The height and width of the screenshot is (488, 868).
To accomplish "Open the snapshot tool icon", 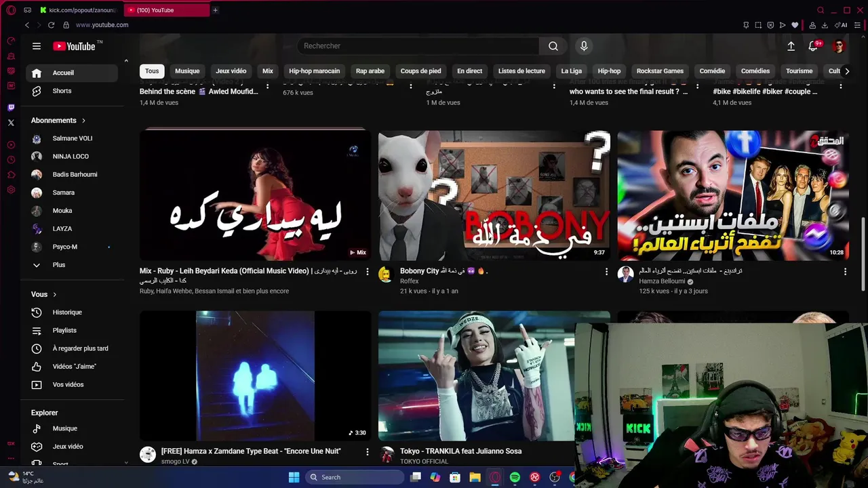I will coord(758,25).
